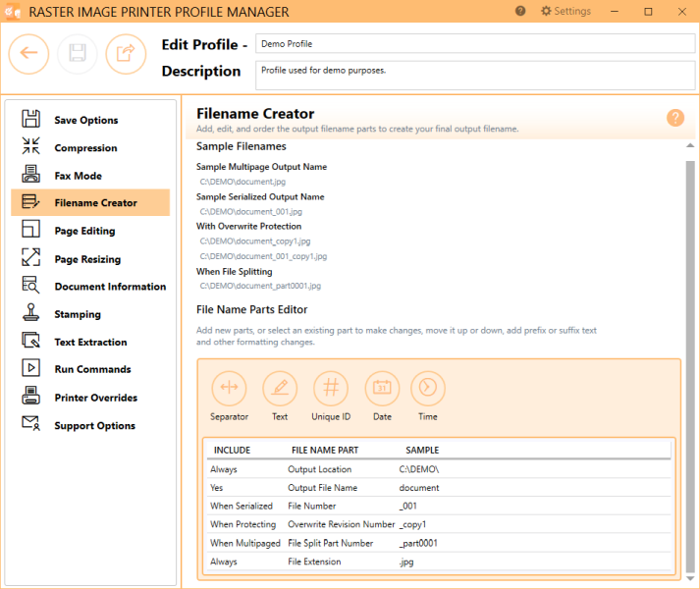700x589 pixels.
Task: Click the _copy1 sample cell
Action: 412,524
